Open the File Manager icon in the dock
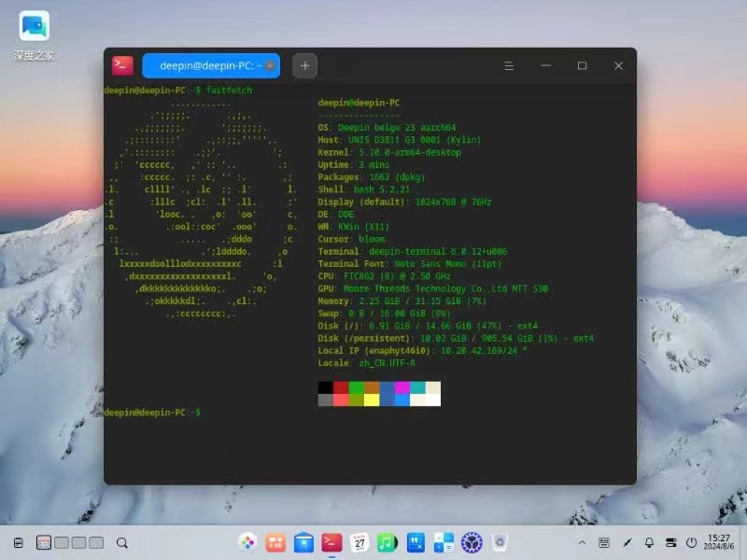Screen dimensions: 747x560 tap(303, 542)
